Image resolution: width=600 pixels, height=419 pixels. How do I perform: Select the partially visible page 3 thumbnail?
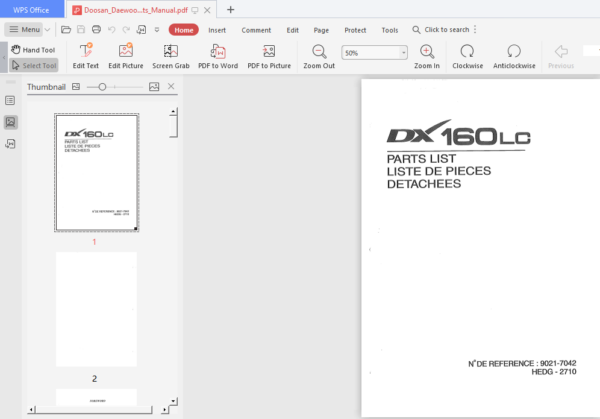(96, 397)
